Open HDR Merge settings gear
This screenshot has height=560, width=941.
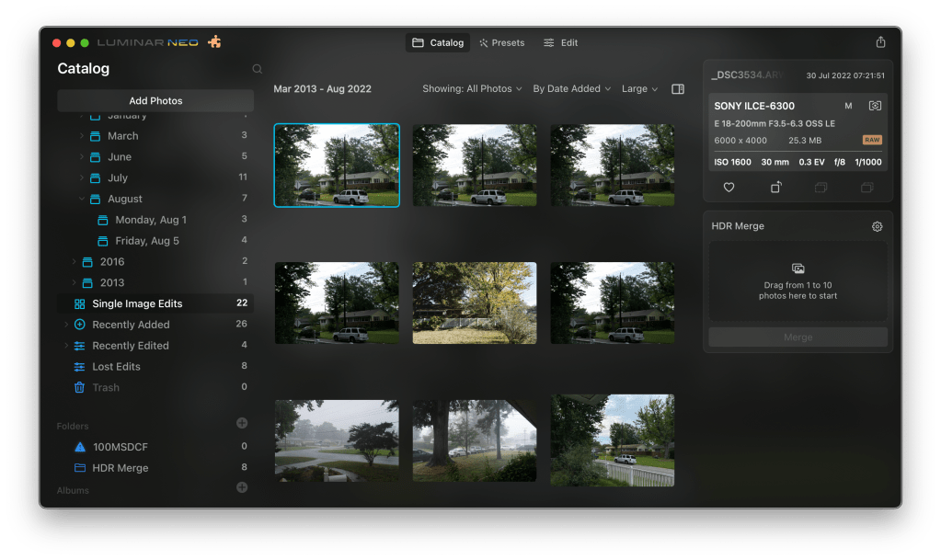pyautogui.click(x=877, y=226)
